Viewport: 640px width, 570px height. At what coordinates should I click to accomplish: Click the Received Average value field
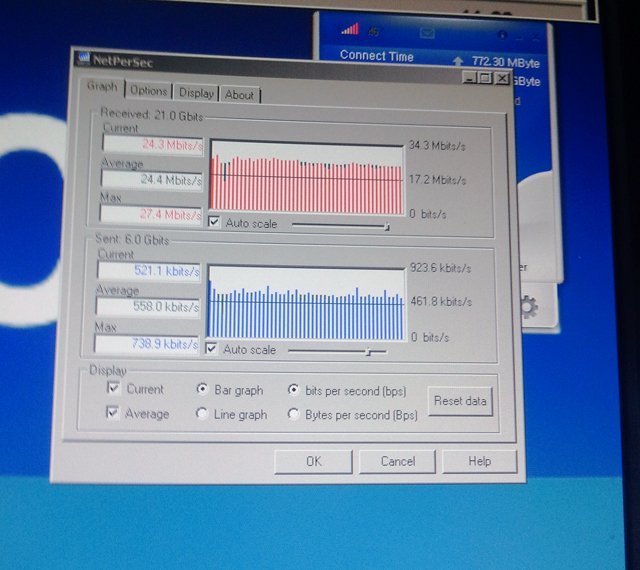151,180
